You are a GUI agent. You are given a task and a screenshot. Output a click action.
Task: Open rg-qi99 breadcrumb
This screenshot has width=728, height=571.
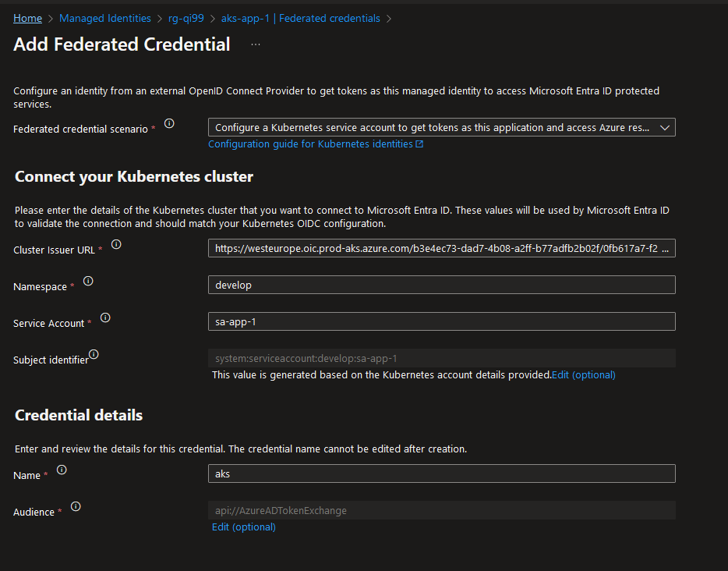[x=185, y=18]
